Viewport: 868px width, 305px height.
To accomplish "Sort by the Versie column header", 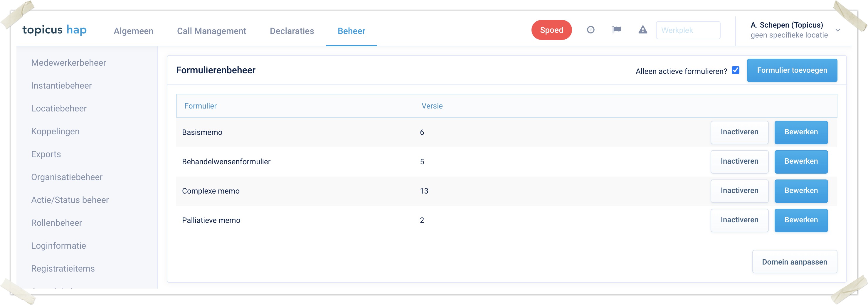I will tap(432, 106).
